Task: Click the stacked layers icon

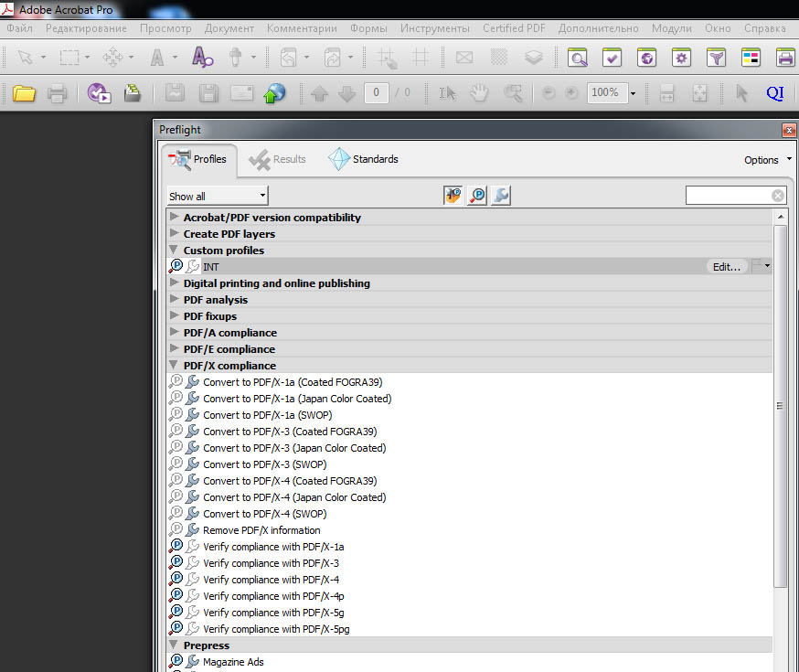Action: (x=534, y=57)
